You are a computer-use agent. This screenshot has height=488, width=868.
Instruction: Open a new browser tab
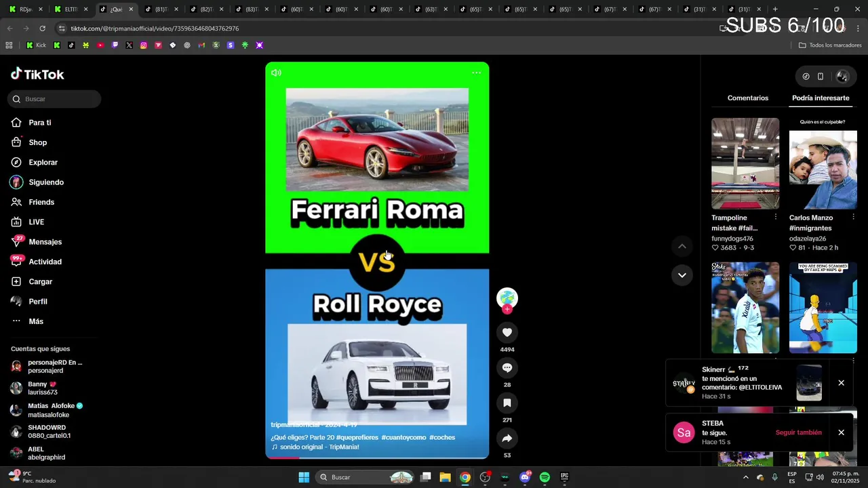(775, 9)
